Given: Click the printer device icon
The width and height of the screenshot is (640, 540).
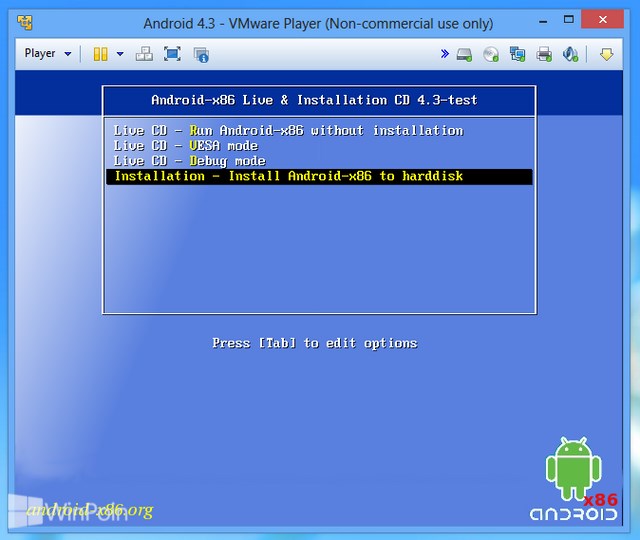Looking at the screenshot, I should 544,54.
